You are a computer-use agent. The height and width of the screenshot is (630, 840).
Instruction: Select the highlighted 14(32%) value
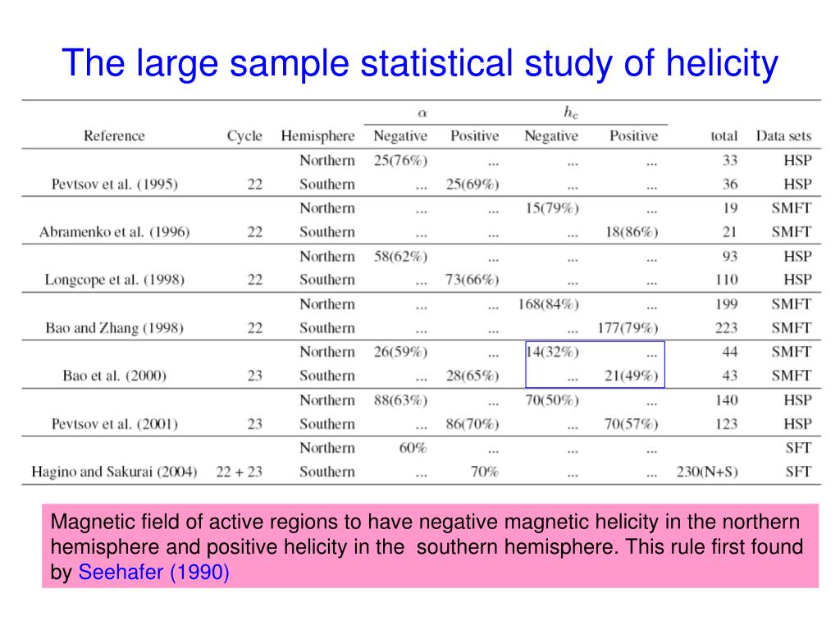[552, 352]
